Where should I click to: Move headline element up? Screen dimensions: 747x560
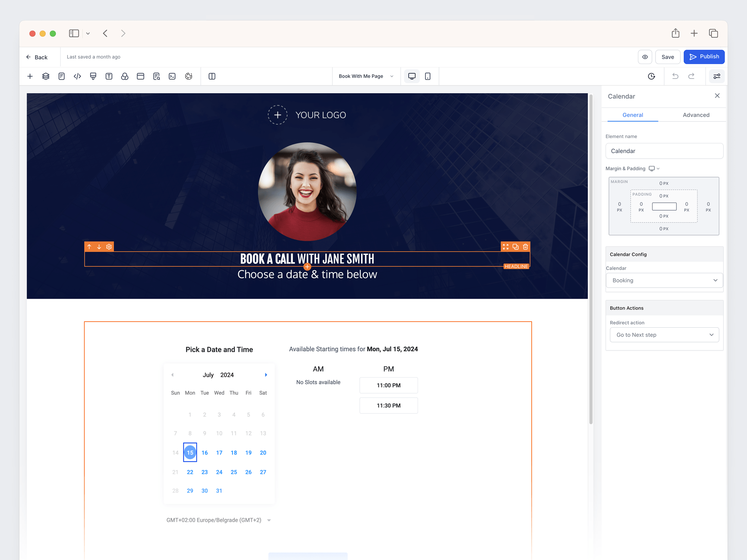click(x=89, y=246)
